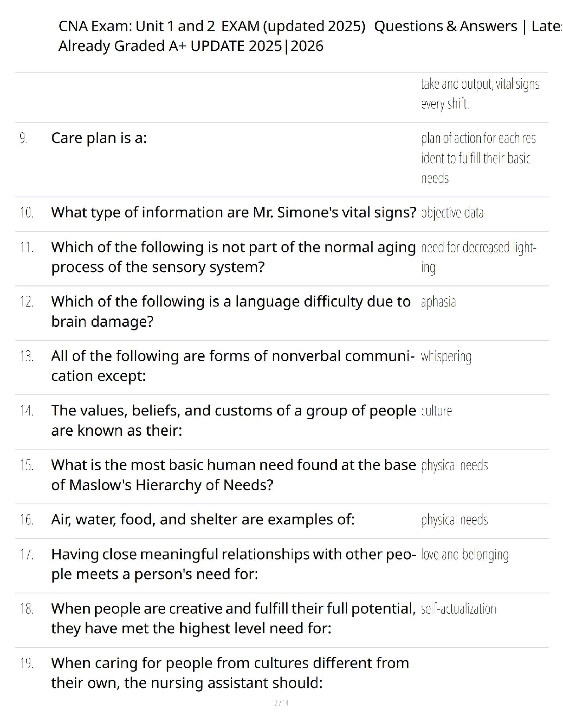This screenshot has height=728, width=563.
Task: Click the answer "plan of action for each resident"
Action: tap(479, 158)
